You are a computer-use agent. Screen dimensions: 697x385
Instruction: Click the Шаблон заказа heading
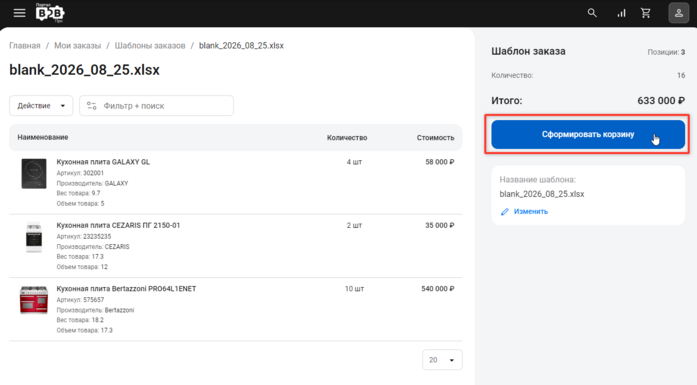click(528, 52)
